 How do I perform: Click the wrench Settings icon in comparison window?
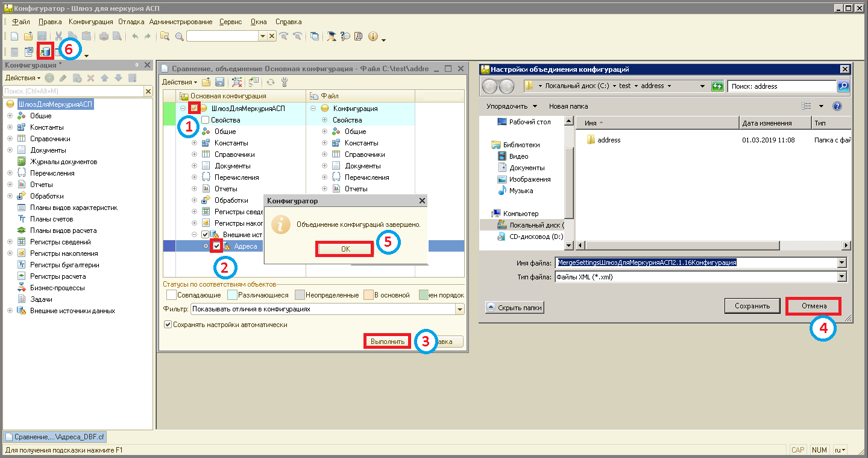(285, 82)
